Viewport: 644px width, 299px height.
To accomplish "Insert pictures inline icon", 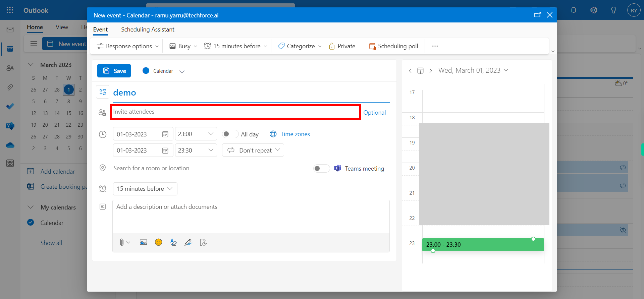I will (143, 242).
